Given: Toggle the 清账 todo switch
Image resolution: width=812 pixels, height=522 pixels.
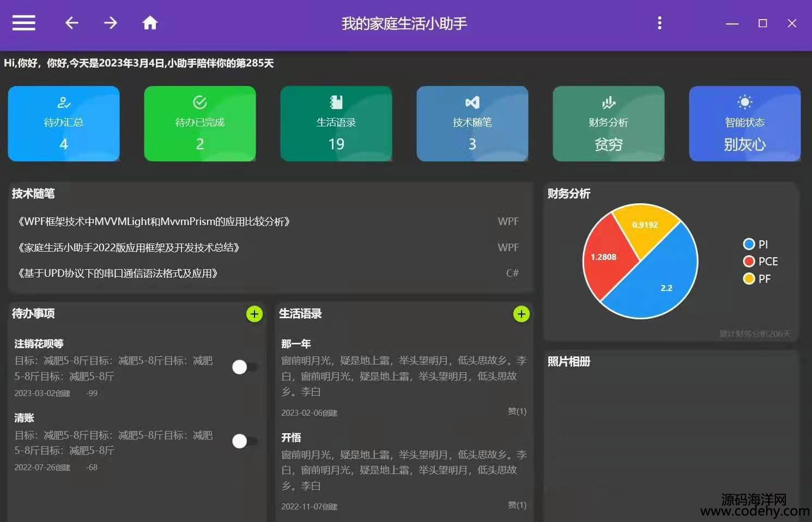Looking at the screenshot, I should (x=244, y=441).
